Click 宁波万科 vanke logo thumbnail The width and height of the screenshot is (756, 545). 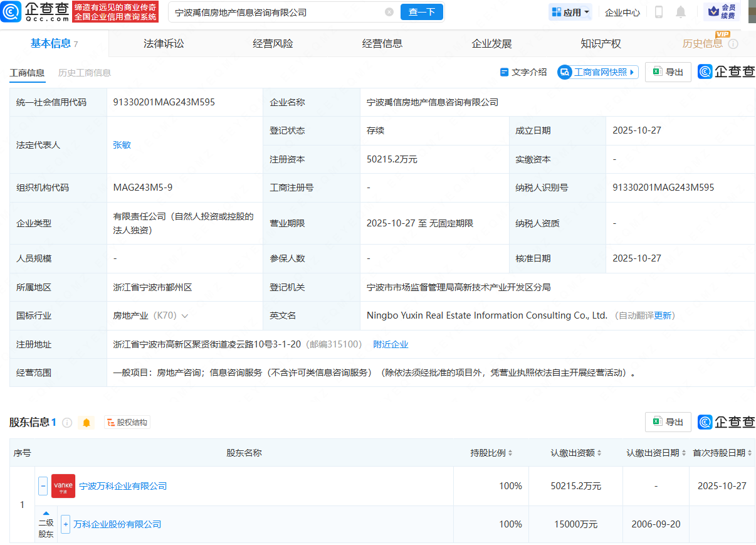click(63, 486)
